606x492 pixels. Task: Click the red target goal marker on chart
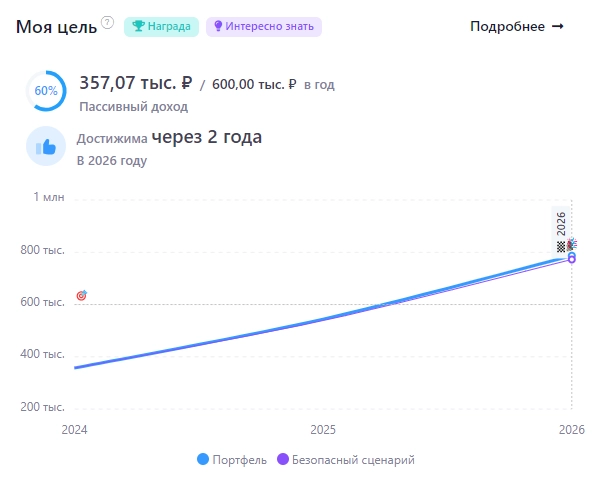[82, 295]
